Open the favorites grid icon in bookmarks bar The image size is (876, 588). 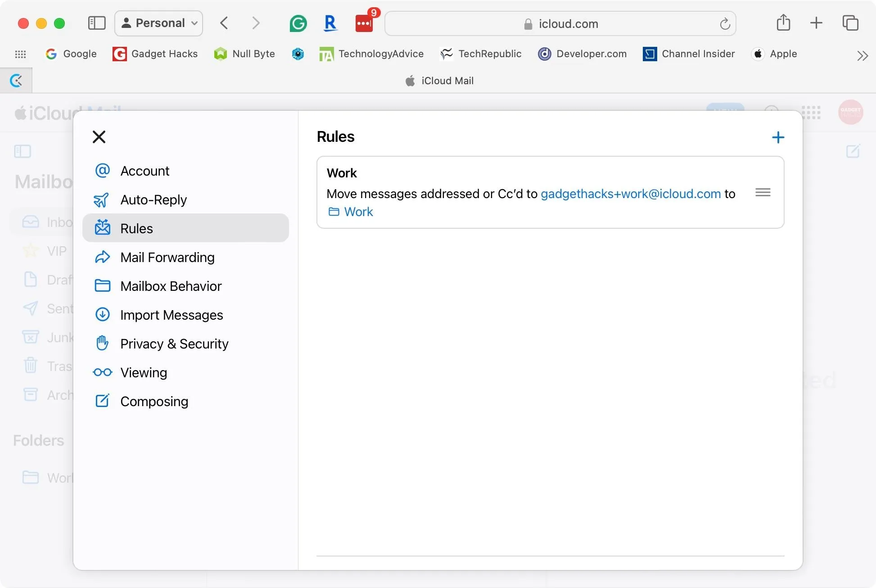tap(20, 54)
